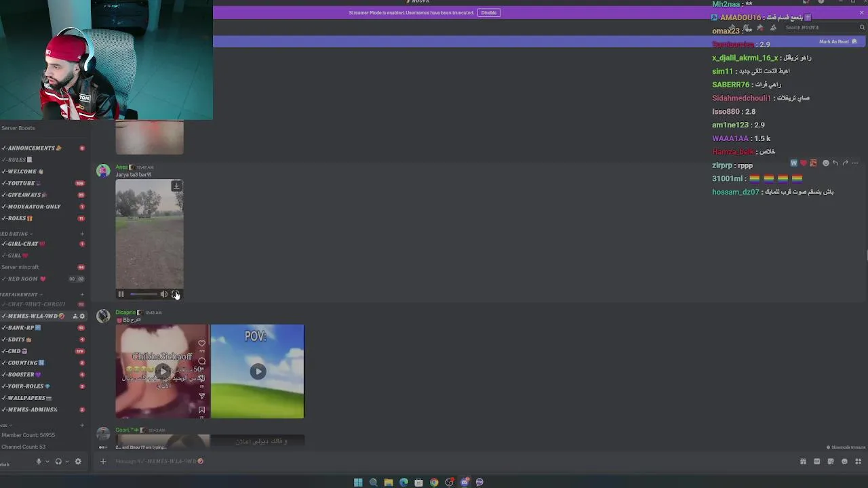
Task: Open the EDITS channel
Action: point(42,340)
